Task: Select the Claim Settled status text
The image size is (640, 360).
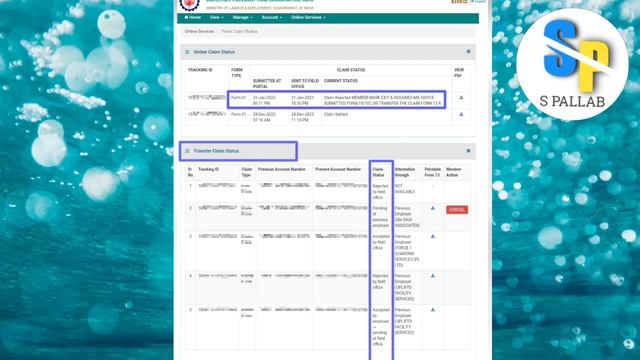Action: tap(336, 115)
